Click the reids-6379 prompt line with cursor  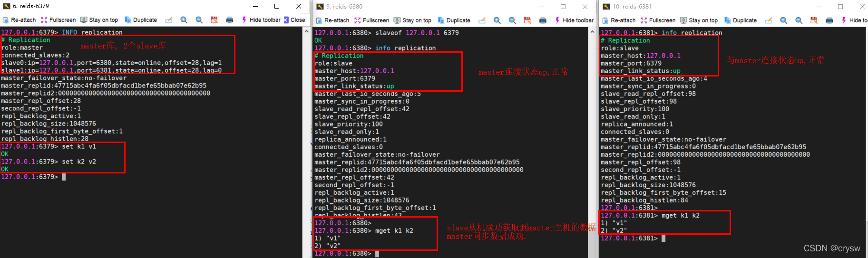click(x=33, y=177)
